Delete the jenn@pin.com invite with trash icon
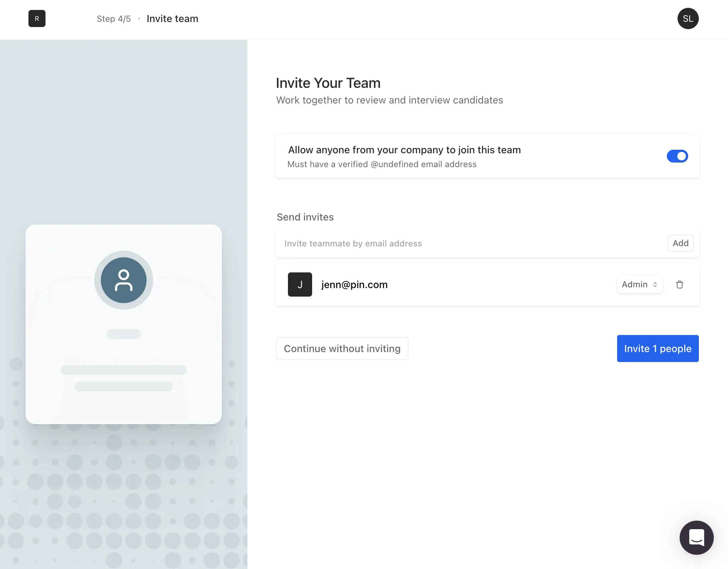Image resolution: width=728 pixels, height=569 pixels. [679, 284]
